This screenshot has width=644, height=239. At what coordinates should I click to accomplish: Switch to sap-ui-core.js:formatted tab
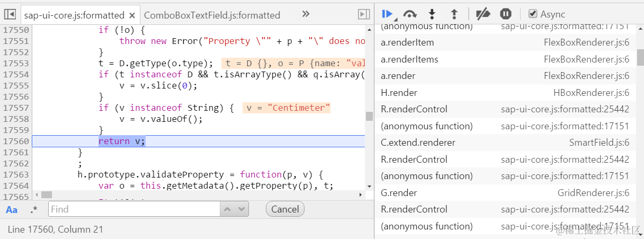tap(74, 15)
